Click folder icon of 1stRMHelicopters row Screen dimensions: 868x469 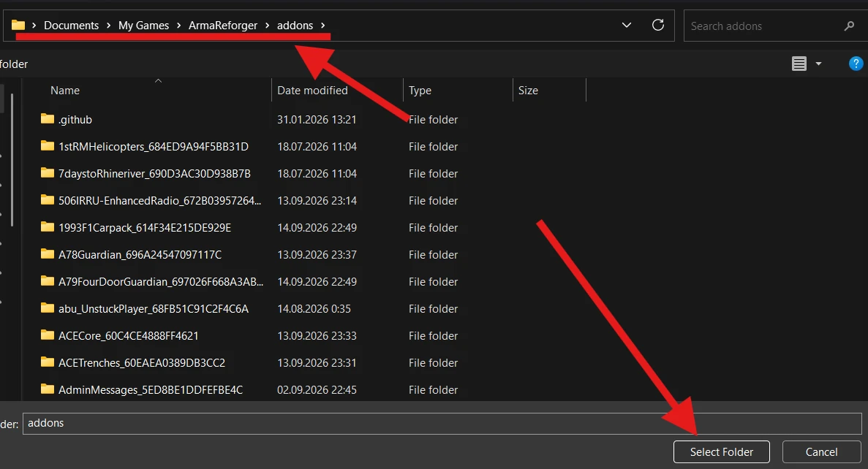pos(47,146)
